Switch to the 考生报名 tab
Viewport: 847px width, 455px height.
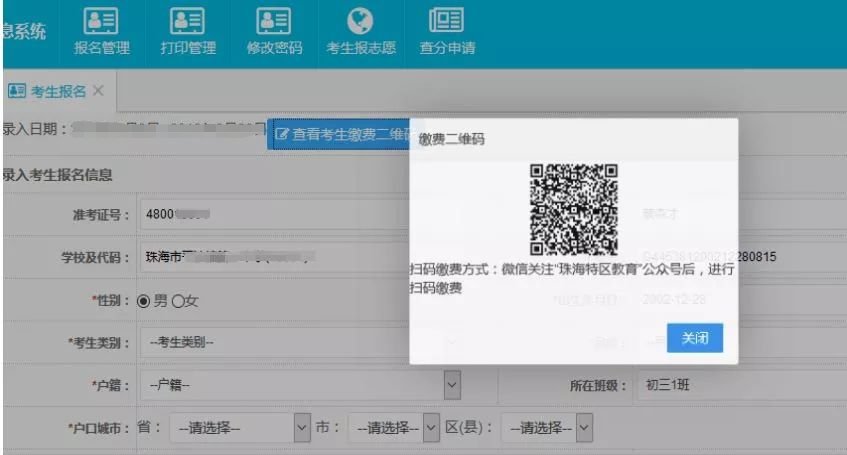pos(58,91)
